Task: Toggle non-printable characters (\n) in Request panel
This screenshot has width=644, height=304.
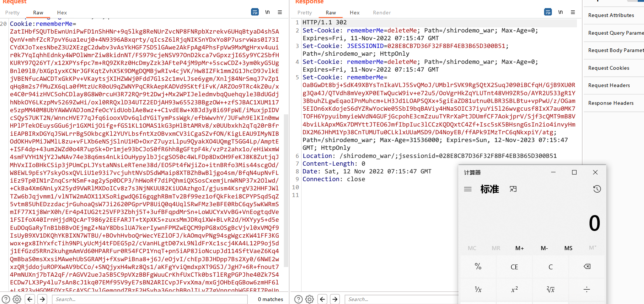Action: 267,12
